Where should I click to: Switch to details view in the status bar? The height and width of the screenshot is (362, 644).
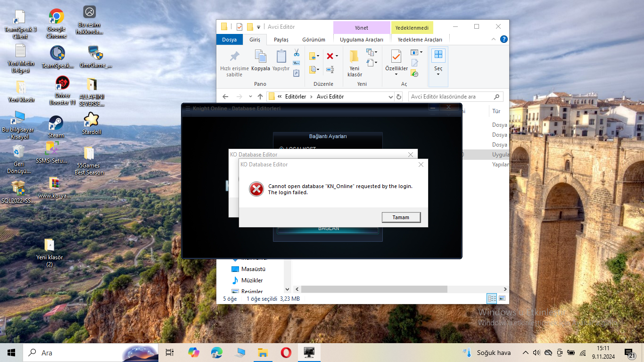pyautogui.click(x=492, y=298)
